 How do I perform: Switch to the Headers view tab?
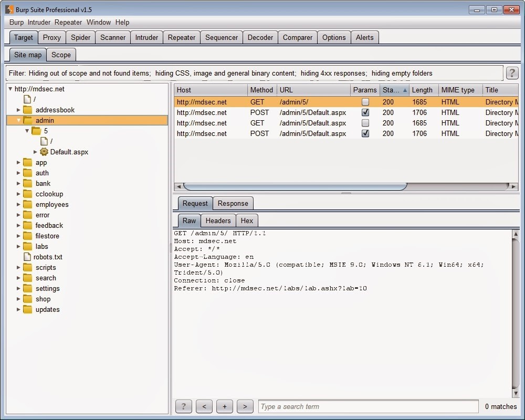(218, 220)
